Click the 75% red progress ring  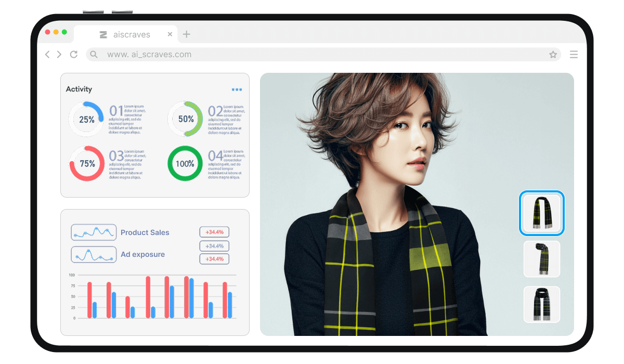[x=87, y=163]
